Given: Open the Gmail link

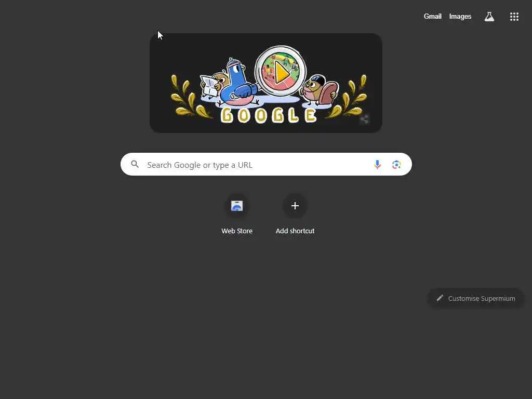Looking at the screenshot, I should pyautogui.click(x=432, y=16).
